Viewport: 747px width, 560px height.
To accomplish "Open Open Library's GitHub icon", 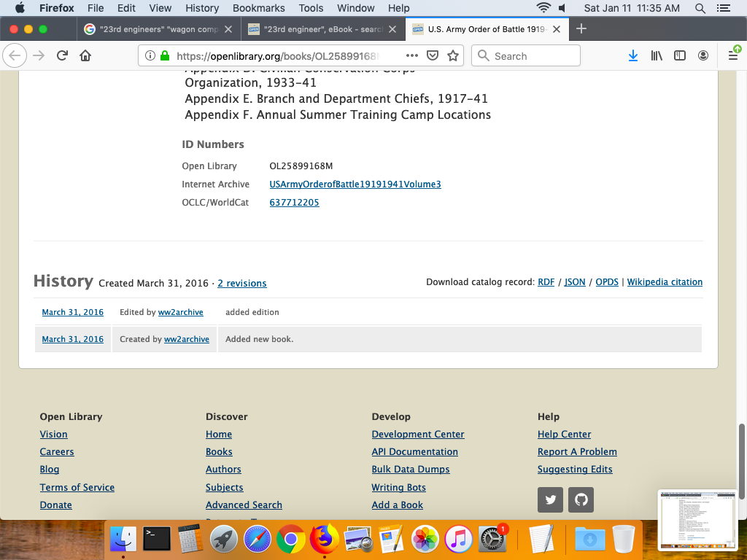I will click(581, 500).
